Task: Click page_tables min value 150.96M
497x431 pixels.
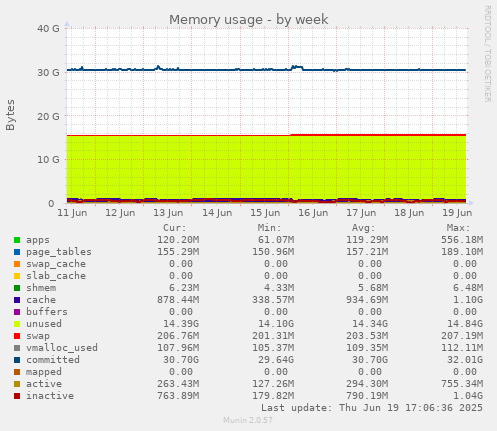Action: [273, 252]
